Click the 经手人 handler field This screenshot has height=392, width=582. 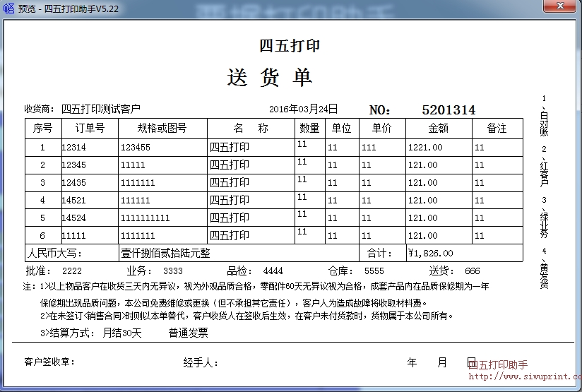pyautogui.click(x=201, y=362)
